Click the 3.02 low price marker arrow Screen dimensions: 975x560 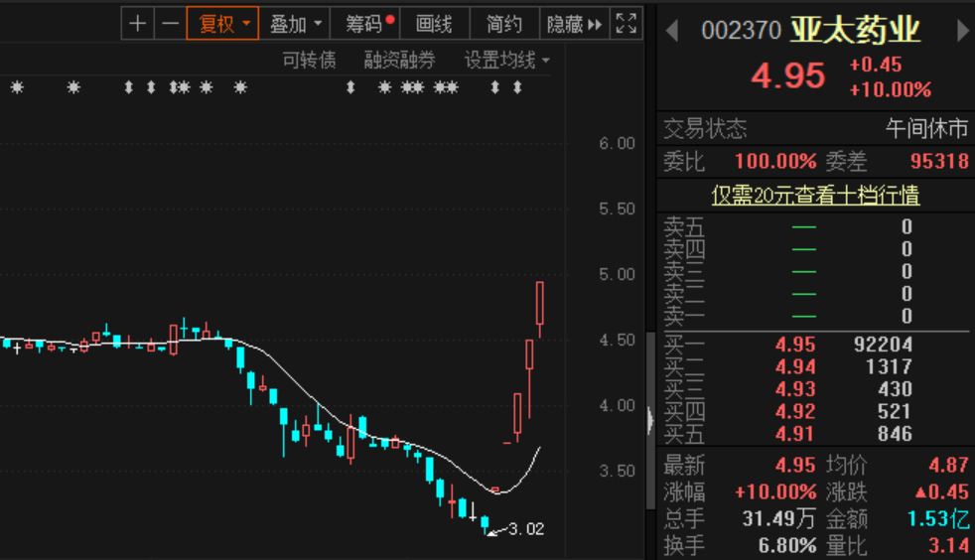[494, 531]
